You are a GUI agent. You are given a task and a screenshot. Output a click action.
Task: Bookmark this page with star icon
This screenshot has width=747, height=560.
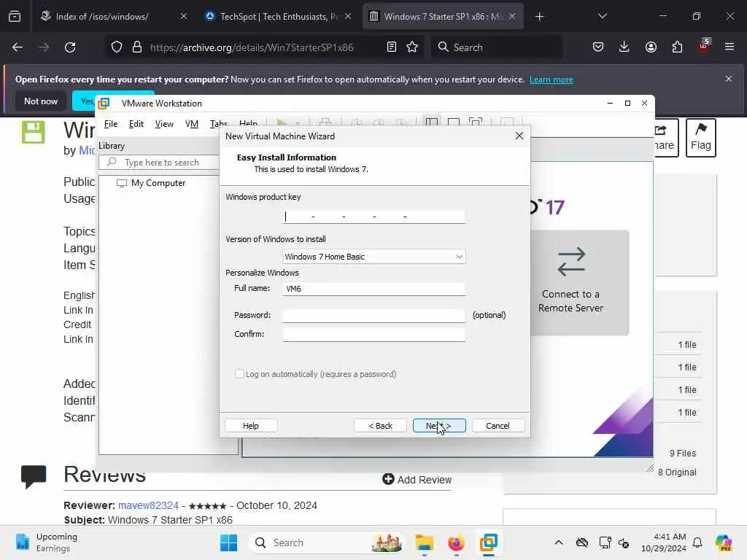pos(412,47)
